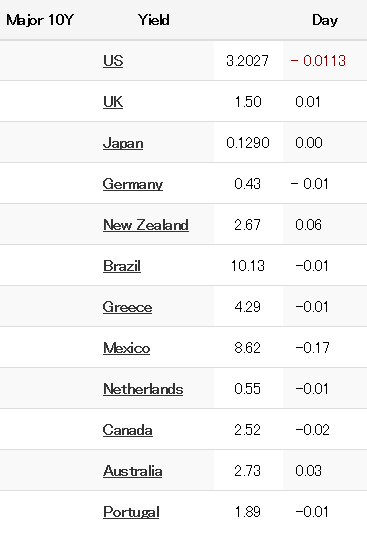Click the Greece country link
This screenshot has height=536, width=367.
point(127,307)
